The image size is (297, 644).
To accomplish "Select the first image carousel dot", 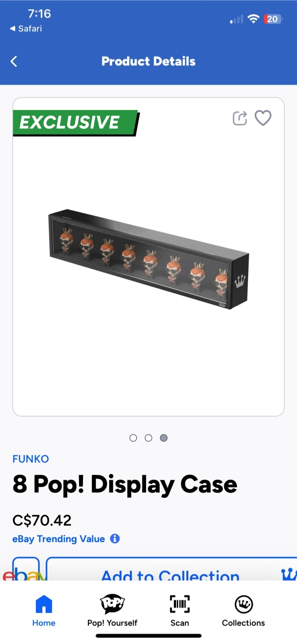I will (133, 438).
